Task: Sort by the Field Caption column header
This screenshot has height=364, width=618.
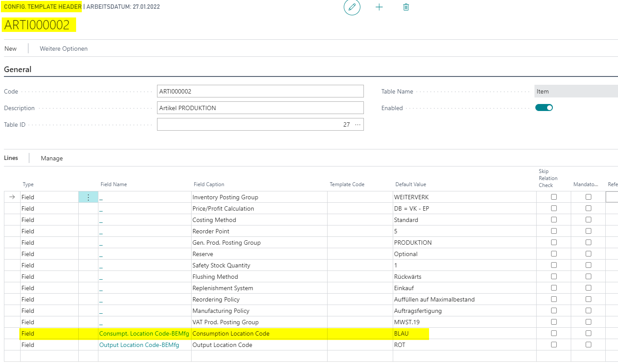Action: [x=209, y=184]
